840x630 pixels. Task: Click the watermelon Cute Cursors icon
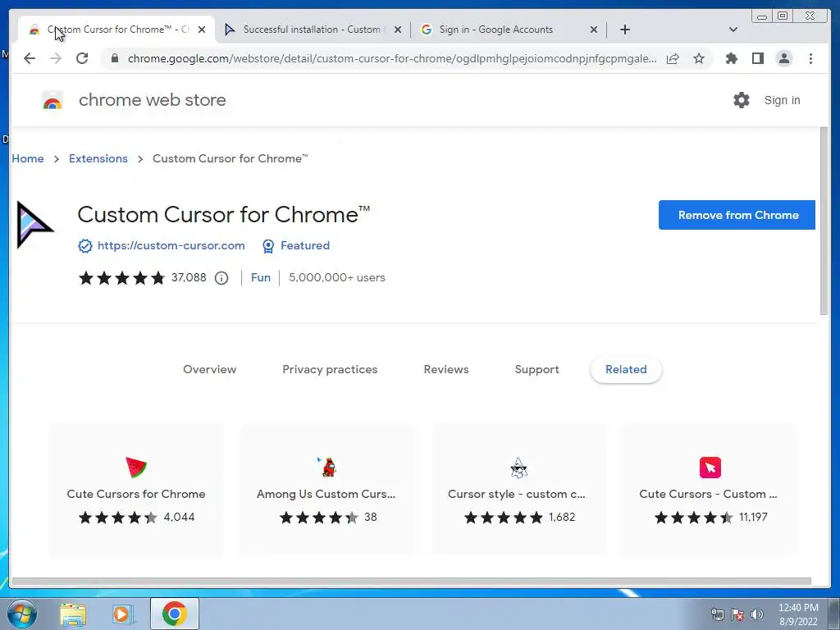click(x=136, y=467)
